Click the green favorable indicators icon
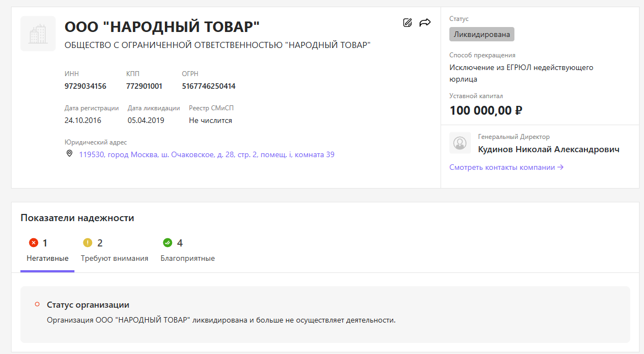 [x=168, y=243]
